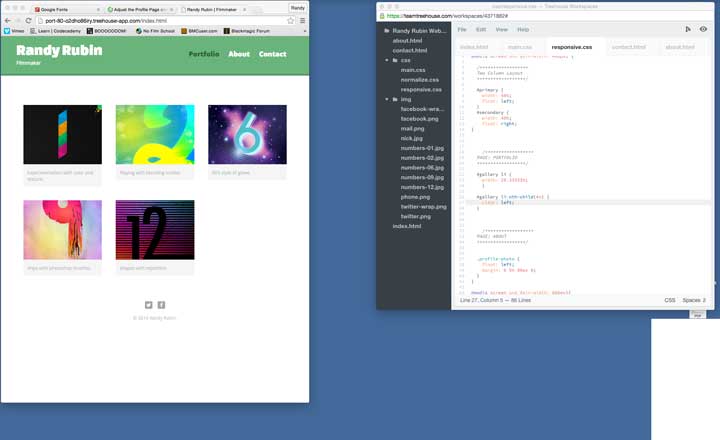
Task: Collapse the css folder
Action: (387, 60)
